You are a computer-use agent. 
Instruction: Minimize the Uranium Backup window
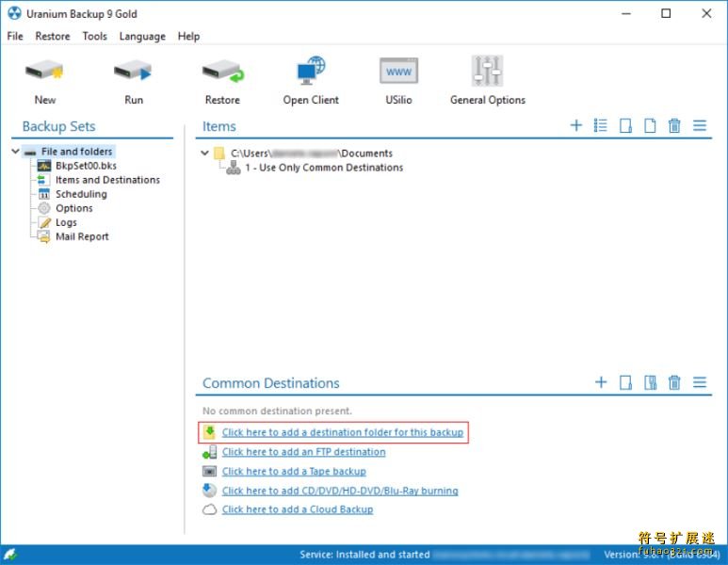tap(626, 13)
